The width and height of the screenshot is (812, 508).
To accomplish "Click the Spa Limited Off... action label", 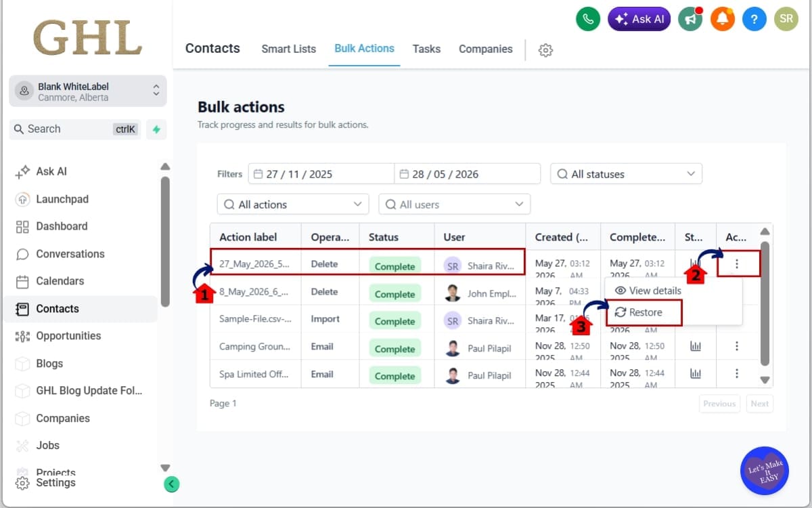I will (x=254, y=374).
